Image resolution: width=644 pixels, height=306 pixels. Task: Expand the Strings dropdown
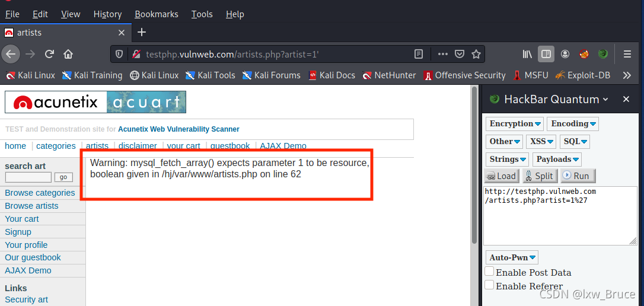point(507,159)
